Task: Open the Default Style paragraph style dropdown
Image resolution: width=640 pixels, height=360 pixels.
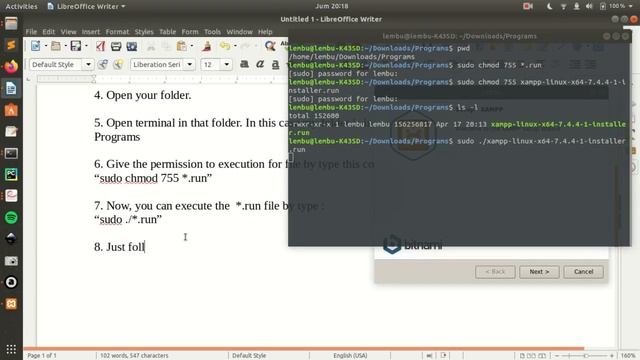Action: click(x=88, y=64)
